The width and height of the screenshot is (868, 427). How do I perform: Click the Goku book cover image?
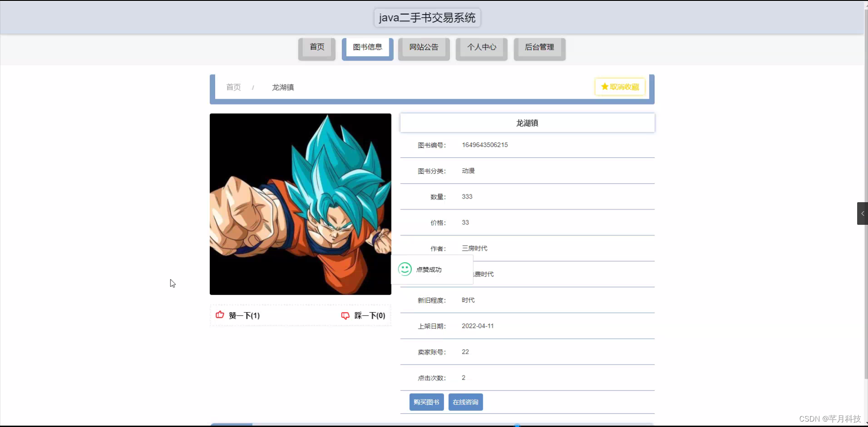(300, 204)
